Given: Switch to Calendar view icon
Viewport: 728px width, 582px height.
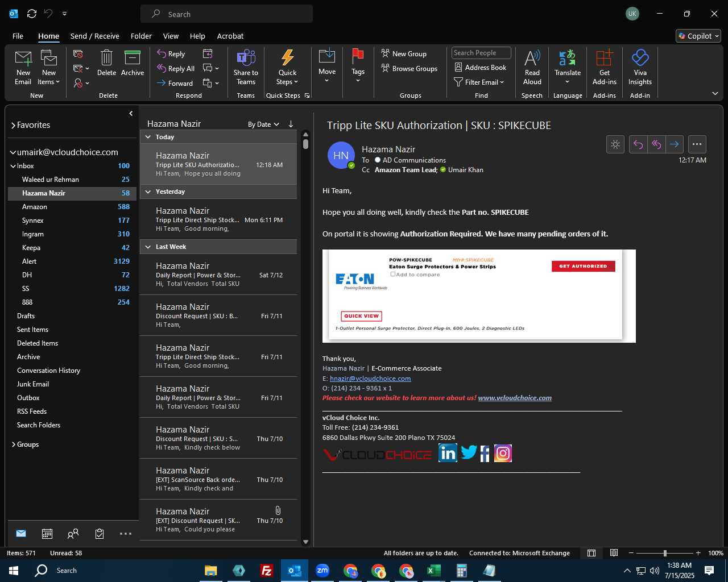Looking at the screenshot, I should click(47, 534).
